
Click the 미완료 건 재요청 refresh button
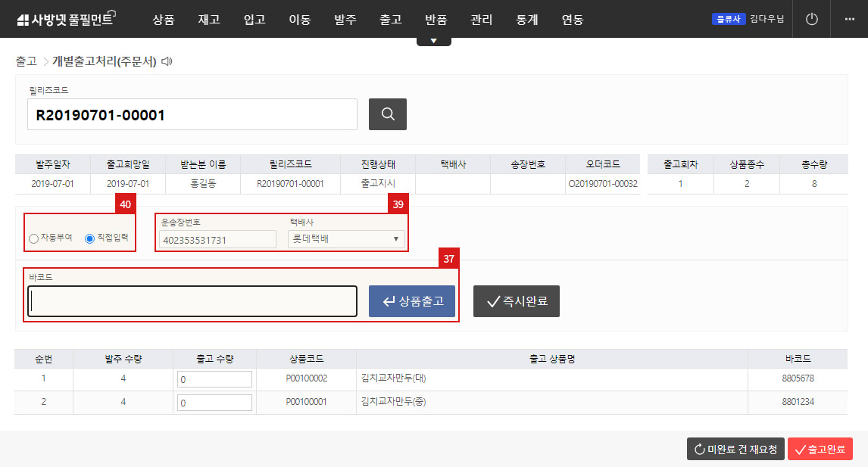[x=735, y=448]
